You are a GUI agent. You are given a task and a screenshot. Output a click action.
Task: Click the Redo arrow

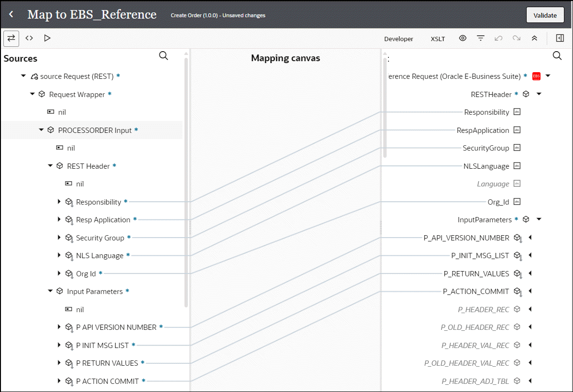(x=516, y=38)
